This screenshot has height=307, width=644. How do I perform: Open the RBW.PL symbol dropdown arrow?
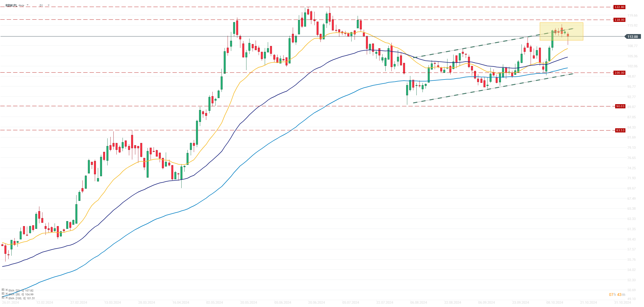click(27, 5)
